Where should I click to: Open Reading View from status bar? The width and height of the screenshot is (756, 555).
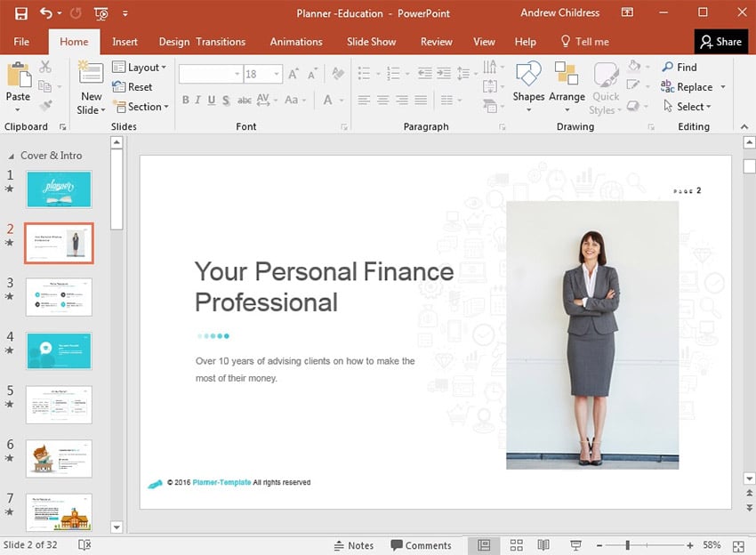(543, 545)
